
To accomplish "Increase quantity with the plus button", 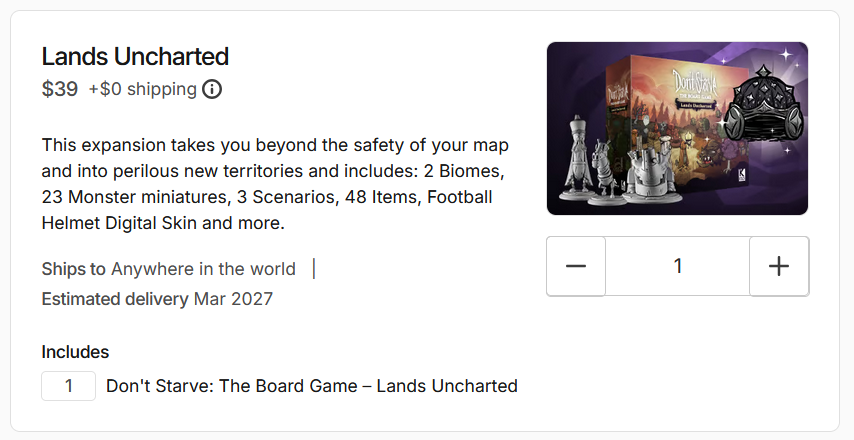I will (x=779, y=266).
